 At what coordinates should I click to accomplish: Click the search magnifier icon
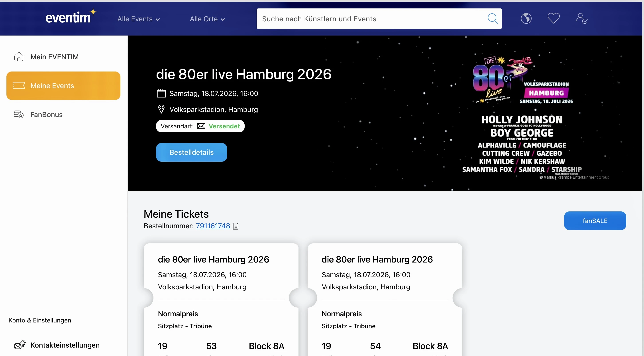493,19
